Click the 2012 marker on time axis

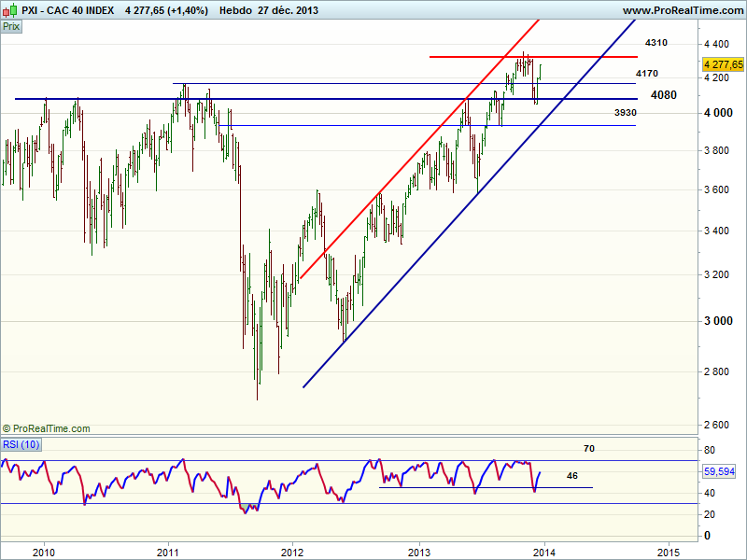(293, 550)
